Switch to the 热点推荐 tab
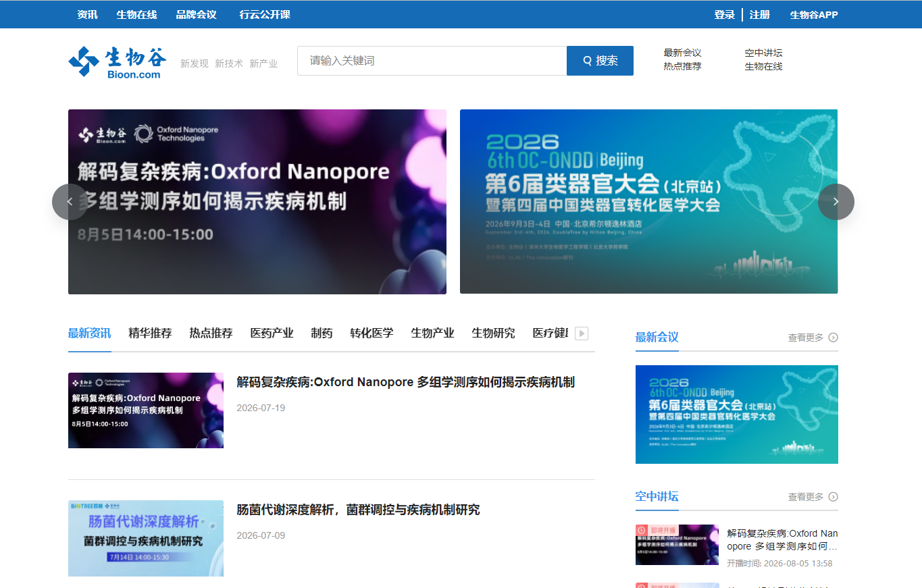 point(211,333)
